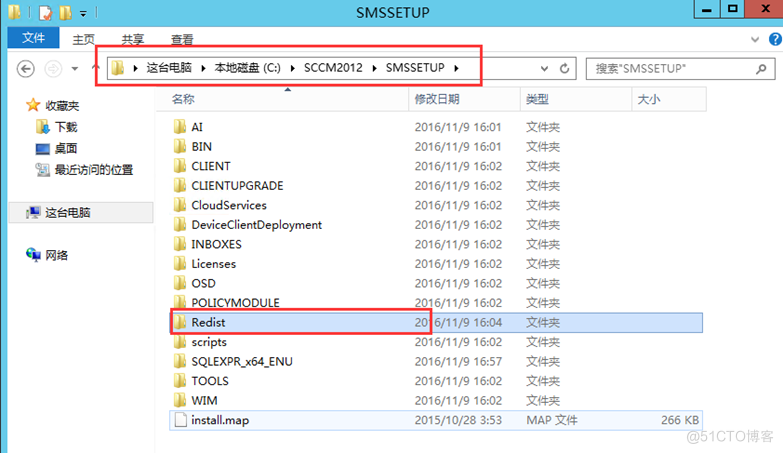This screenshot has height=453, width=783.
Task: Click the New folder icon in title bar
Action: [x=65, y=12]
